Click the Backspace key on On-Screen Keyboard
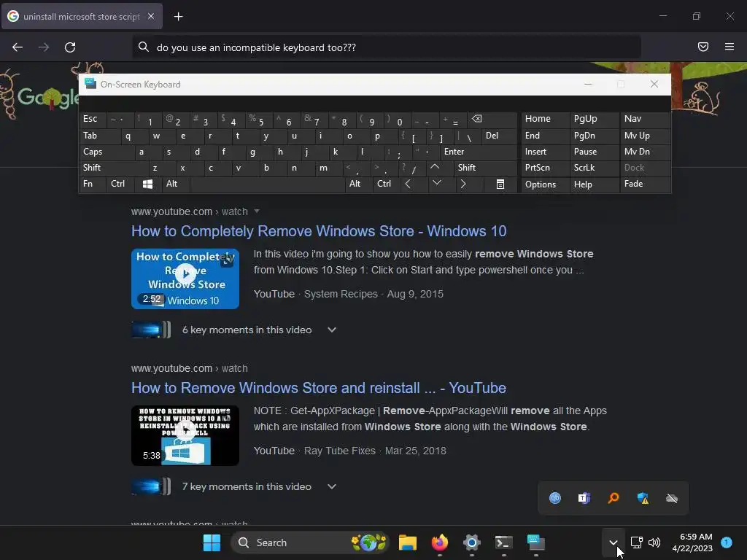Viewport: 747px width, 560px height. click(x=492, y=119)
